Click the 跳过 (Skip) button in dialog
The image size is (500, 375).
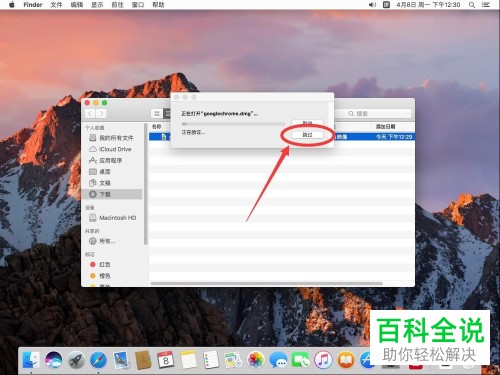(307, 135)
